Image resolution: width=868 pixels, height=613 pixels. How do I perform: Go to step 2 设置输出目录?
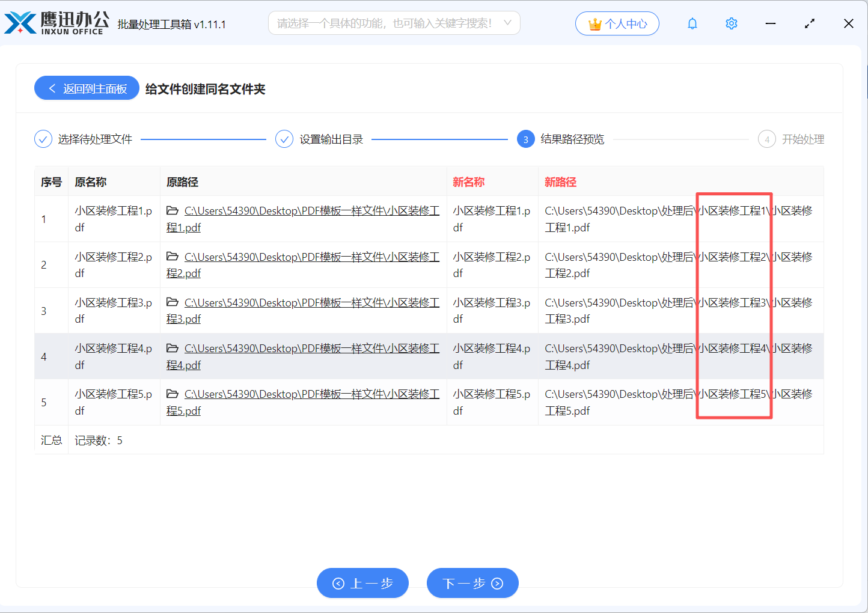point(284,139)
